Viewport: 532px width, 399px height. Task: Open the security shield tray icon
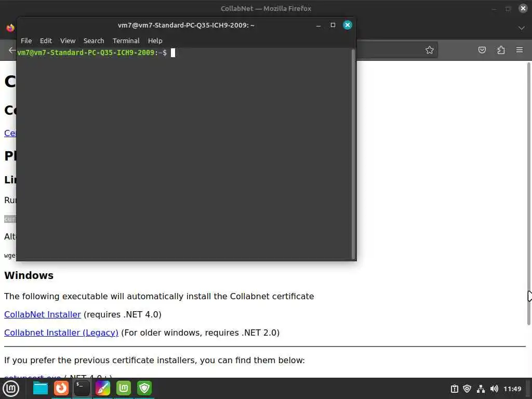click(467, 389)
